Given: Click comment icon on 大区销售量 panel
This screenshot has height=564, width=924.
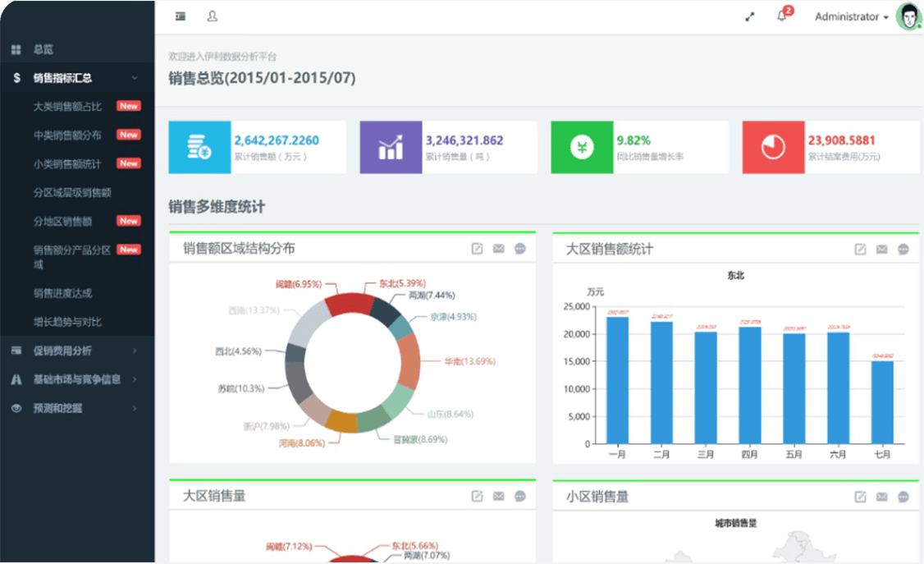Looking at the screenshot, I should click(520, 496).
